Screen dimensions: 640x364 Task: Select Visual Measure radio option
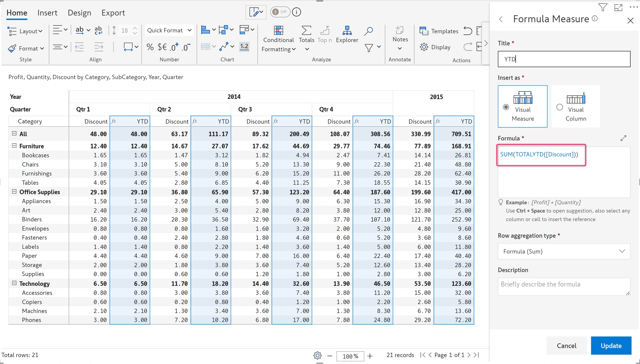coord(506,107)
